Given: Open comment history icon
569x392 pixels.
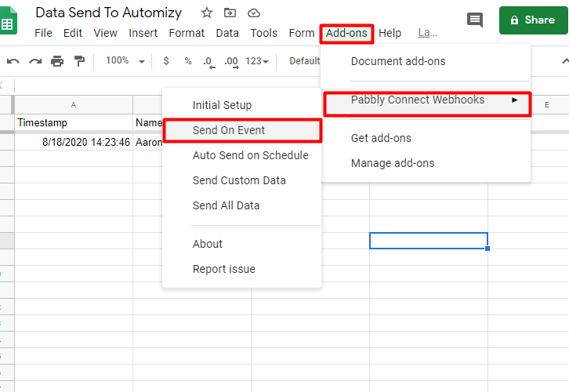Looking at the screenshot, I should point(475,20).
